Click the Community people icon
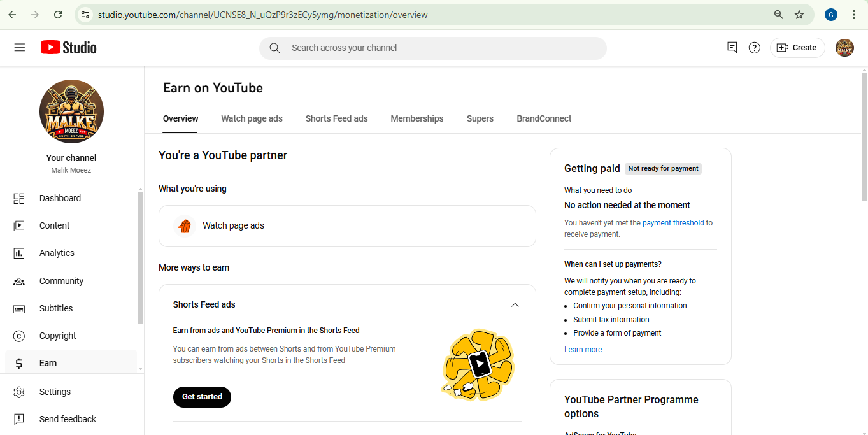Screen dimensions: 868x435 click(19, 281)
